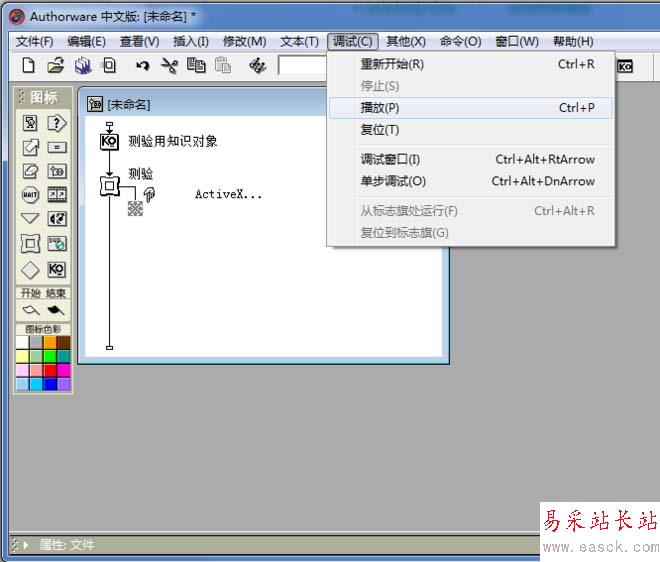
Task: Pick the bright green color swatch
Action: (x=50, y=357)
